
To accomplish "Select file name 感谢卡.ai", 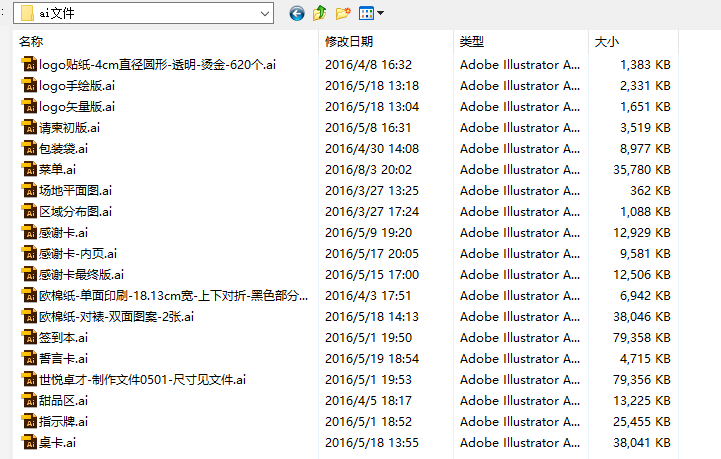I will (63, 233).
